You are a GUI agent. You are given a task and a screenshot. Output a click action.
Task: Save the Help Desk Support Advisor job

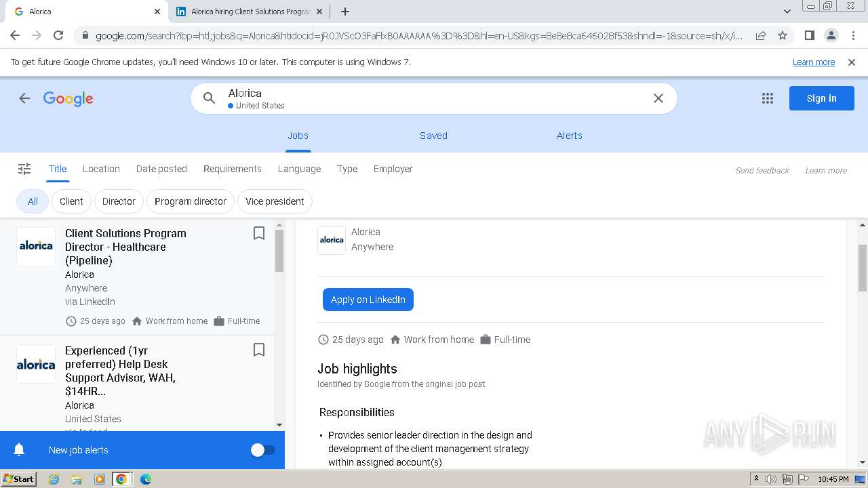click(x=258, y=350)
